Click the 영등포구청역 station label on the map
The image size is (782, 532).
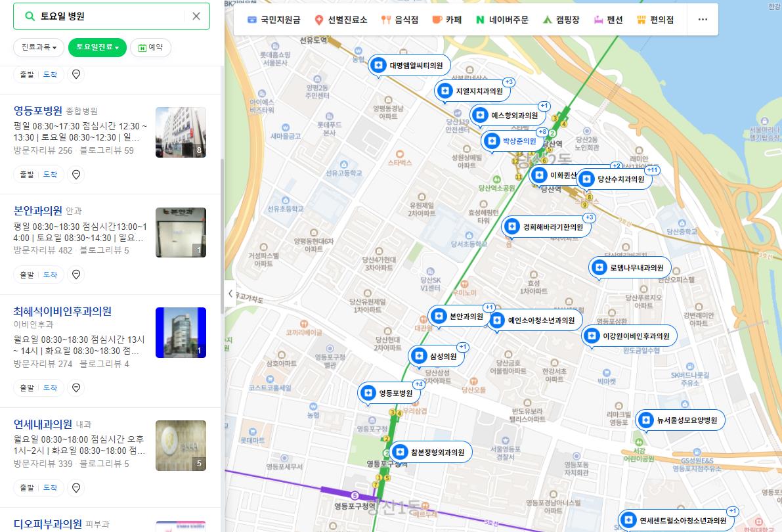(355, 506)
